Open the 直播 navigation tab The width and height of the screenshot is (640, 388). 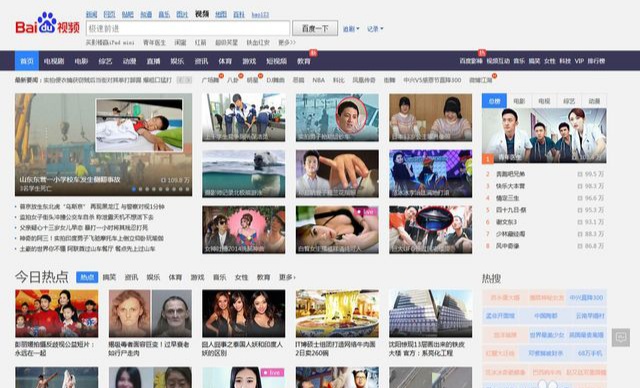[153, 61]
